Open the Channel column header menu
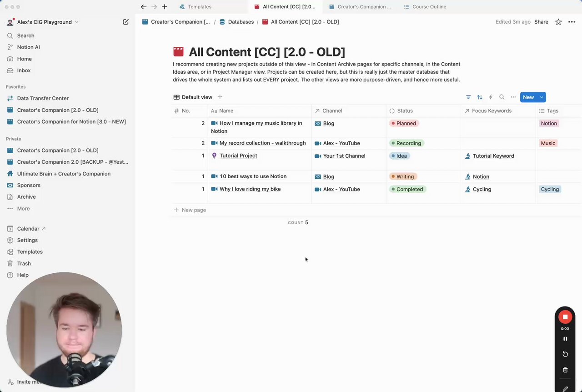Image resolution: width=582 pixels, height=392 pixels. click(x=349, y=111)
